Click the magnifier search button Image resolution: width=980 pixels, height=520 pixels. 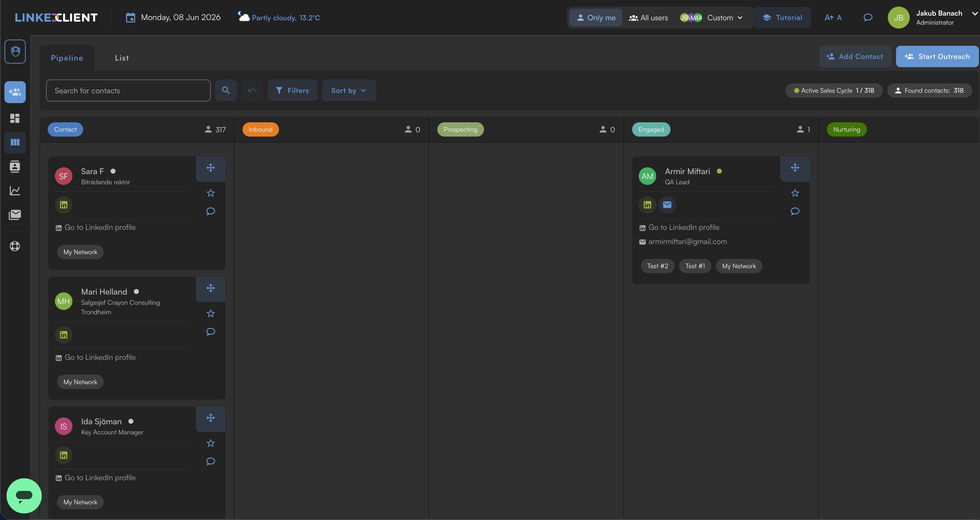tap(226, 91)
